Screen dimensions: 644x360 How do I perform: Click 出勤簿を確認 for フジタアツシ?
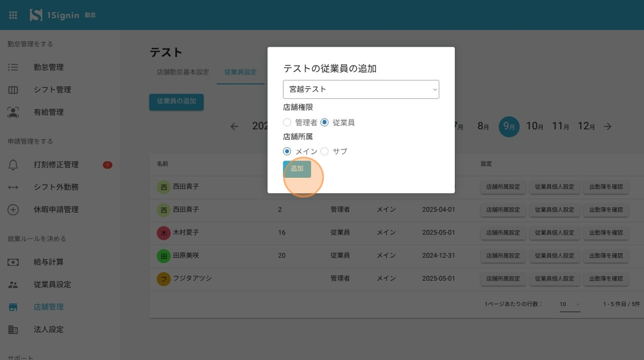(606, 279)
